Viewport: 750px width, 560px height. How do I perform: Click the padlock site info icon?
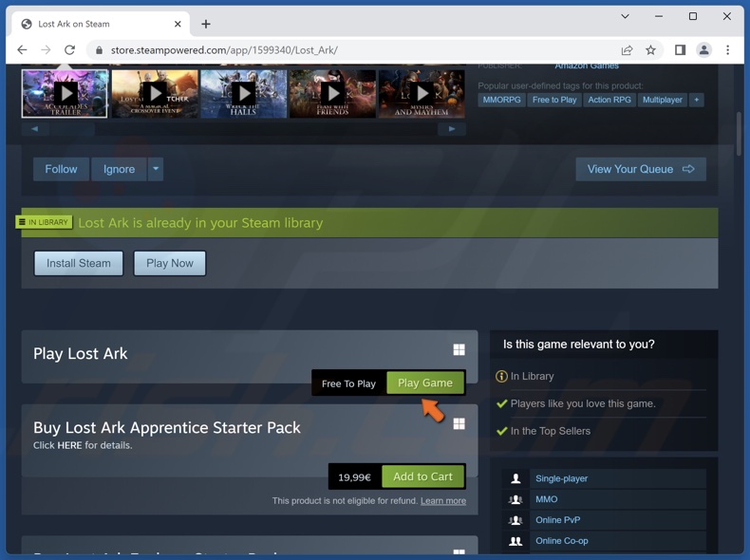click(99, 50)
